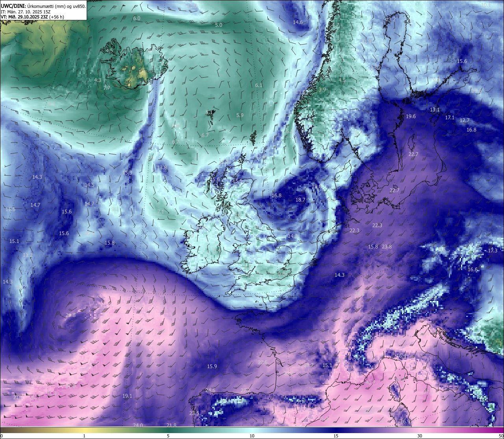Image resolution: width=504 pixels, height=439 pixels.
Task: Click the 3.9 value over Norway
Action: [322, 90]
